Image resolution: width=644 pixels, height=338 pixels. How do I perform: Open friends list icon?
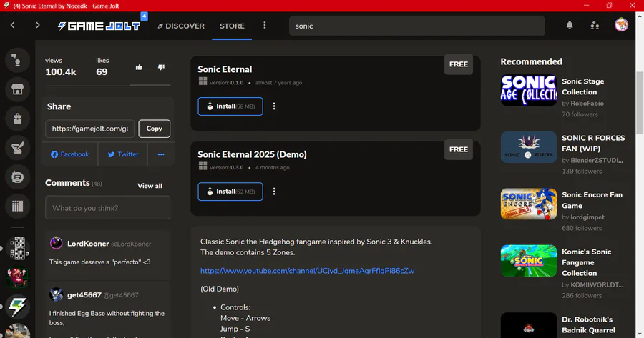595,26
